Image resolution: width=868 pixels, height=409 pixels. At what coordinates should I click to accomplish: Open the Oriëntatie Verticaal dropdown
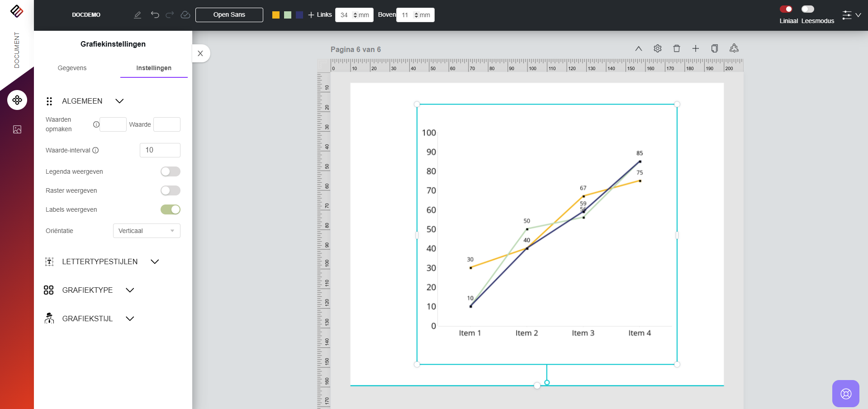tap(147, 231)
